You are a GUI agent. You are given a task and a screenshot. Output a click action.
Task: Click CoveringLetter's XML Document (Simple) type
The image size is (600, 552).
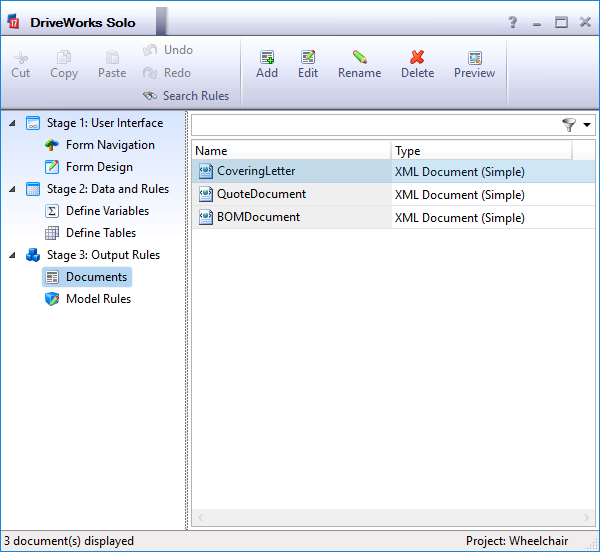click(x=460, y=172)
